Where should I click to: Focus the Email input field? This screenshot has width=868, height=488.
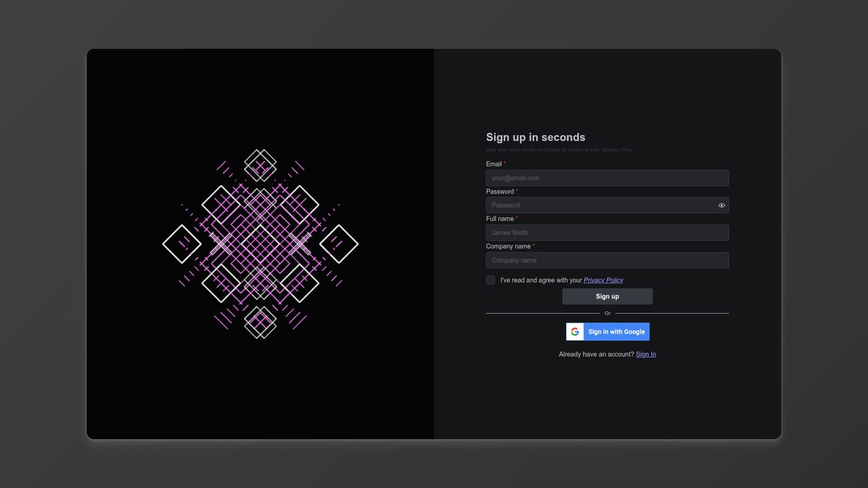click(x=608, y=178)
